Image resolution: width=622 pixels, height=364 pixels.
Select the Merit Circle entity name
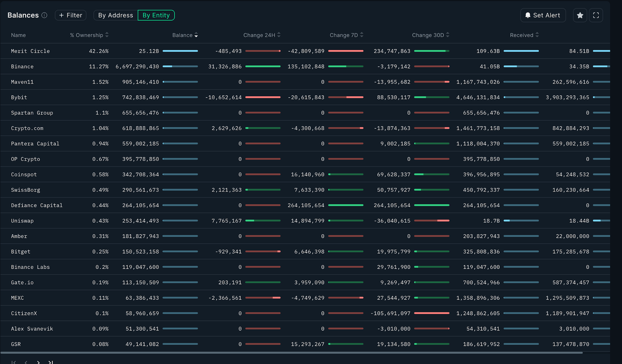point(31,51)
